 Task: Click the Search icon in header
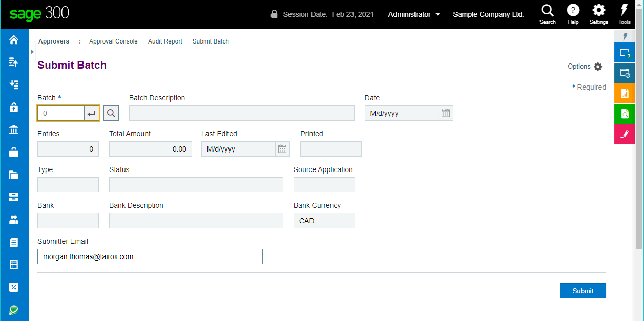[547, 14]
